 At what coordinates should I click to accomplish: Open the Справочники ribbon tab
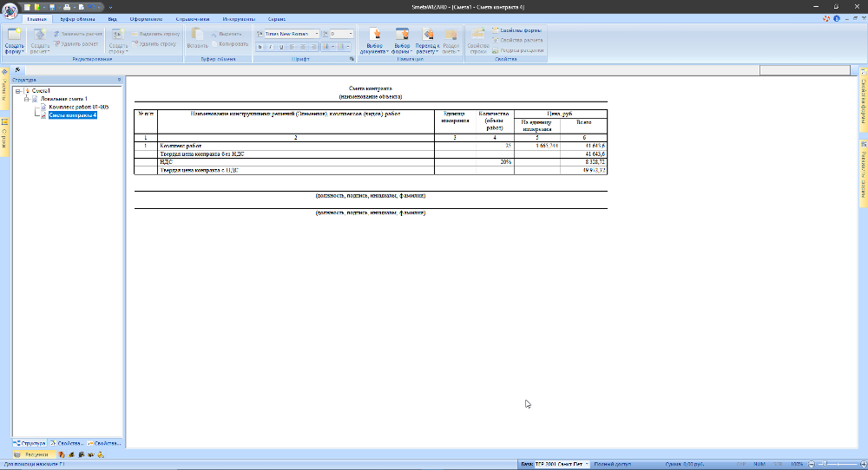click(x=192, y=19)
